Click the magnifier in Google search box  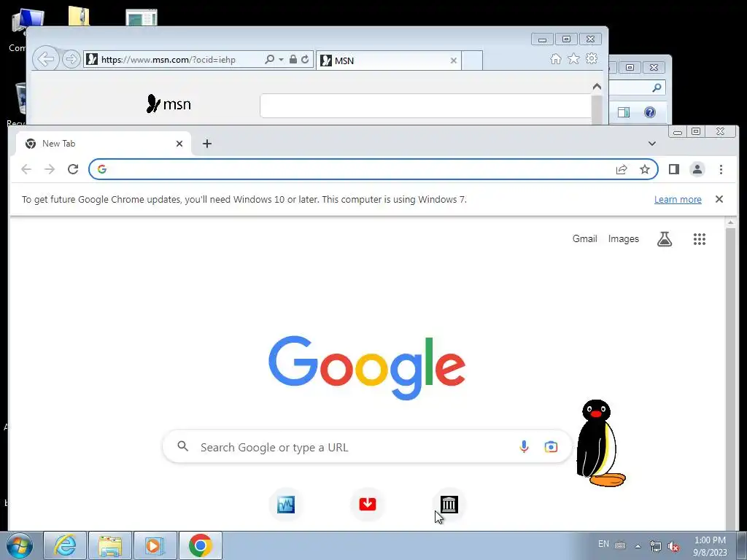pyautogui.click(x=183, y=446)
